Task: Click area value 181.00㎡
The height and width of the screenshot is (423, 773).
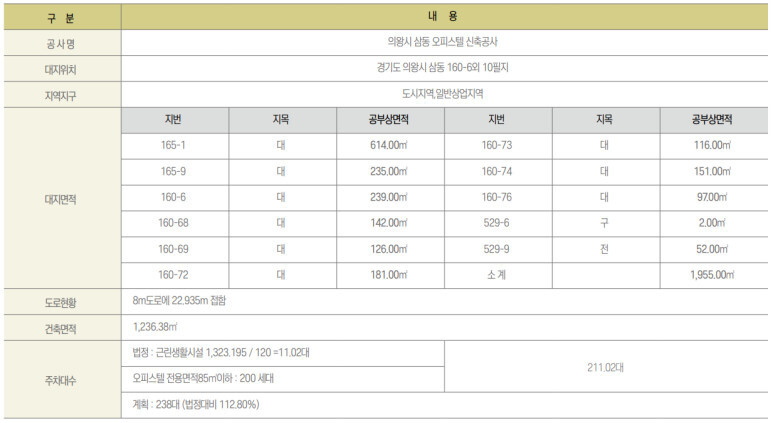Action: click(x=389, y=275)
